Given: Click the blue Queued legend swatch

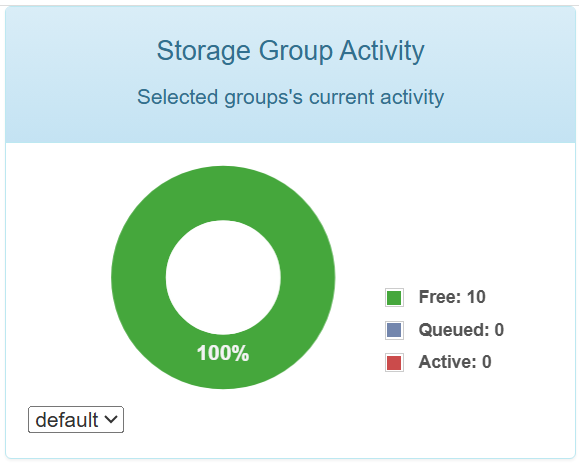Looking at the screenshot, I should tap(394, 330).
